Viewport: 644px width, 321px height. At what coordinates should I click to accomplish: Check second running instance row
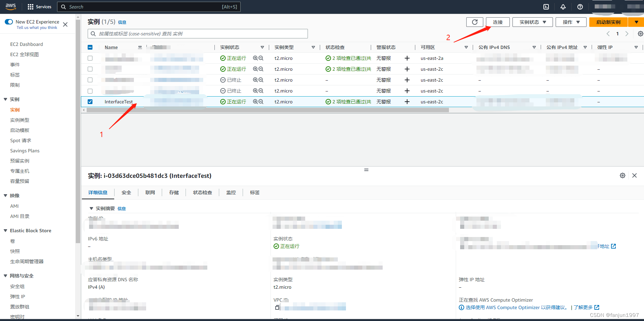click(x=90, y=69)
